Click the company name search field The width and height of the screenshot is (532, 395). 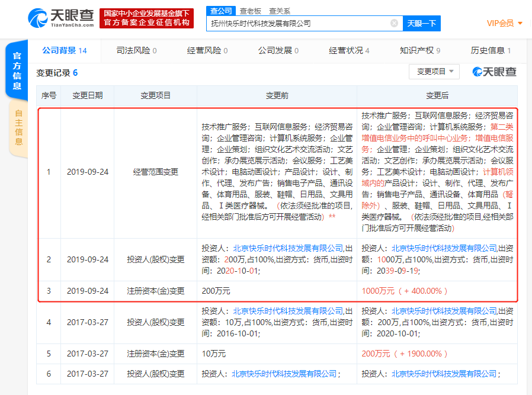pyautogui.click(x=299, y=24)
